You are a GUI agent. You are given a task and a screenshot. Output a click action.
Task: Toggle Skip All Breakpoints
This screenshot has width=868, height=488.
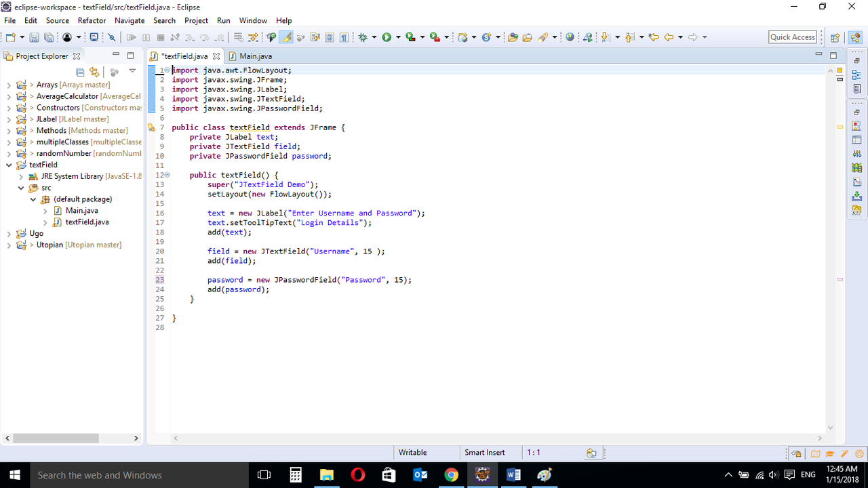[x=112, y=37]
